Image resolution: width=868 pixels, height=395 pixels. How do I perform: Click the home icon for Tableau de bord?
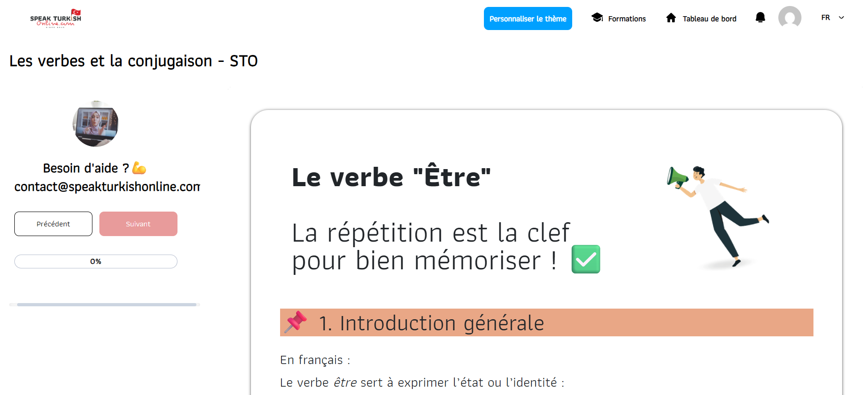[671, 18]
